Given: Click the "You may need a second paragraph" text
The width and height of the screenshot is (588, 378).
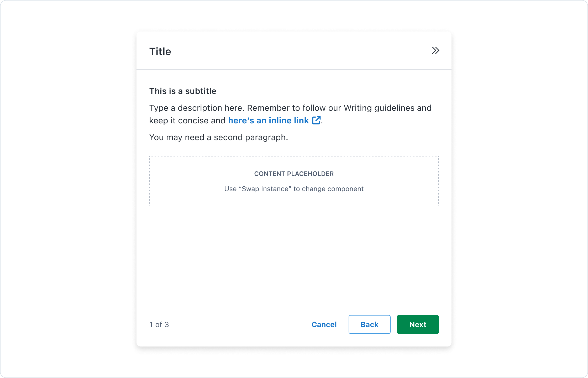Looking at the screenshot, I should [218, 137].
